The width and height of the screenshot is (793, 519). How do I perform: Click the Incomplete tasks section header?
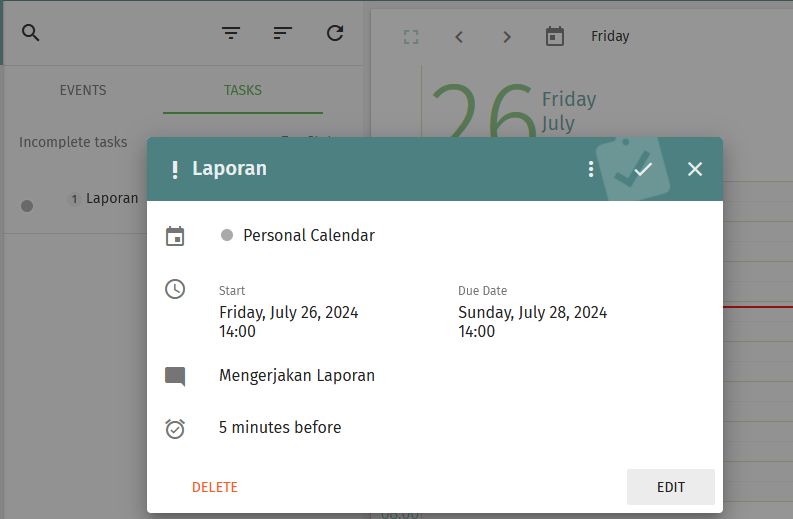(73, 142)
